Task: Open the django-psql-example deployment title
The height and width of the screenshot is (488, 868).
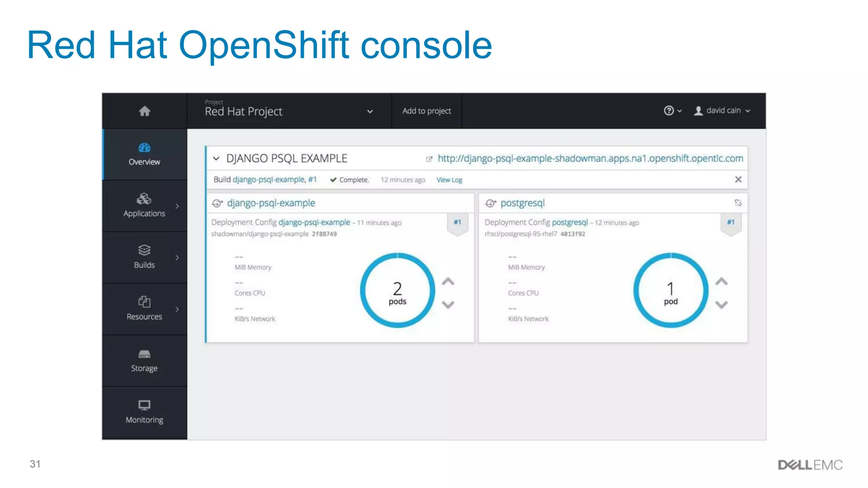Action: pos(271,203)
